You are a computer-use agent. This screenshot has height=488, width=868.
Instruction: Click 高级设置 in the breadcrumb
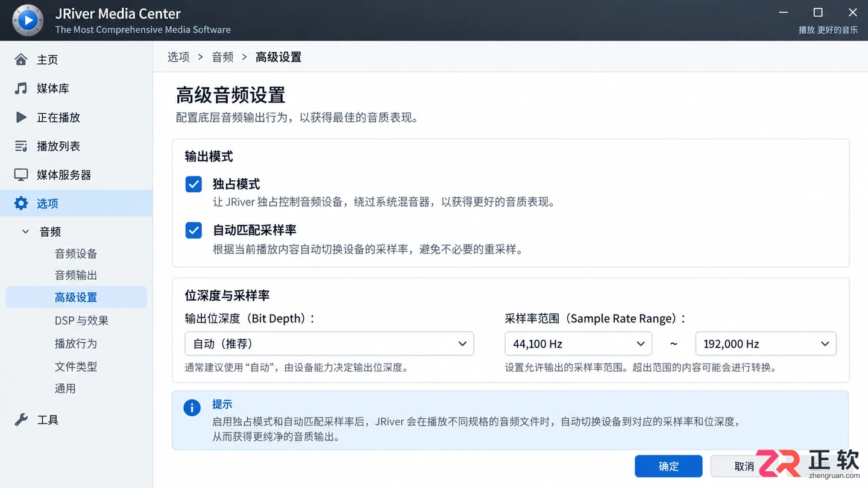coord(278,57)
